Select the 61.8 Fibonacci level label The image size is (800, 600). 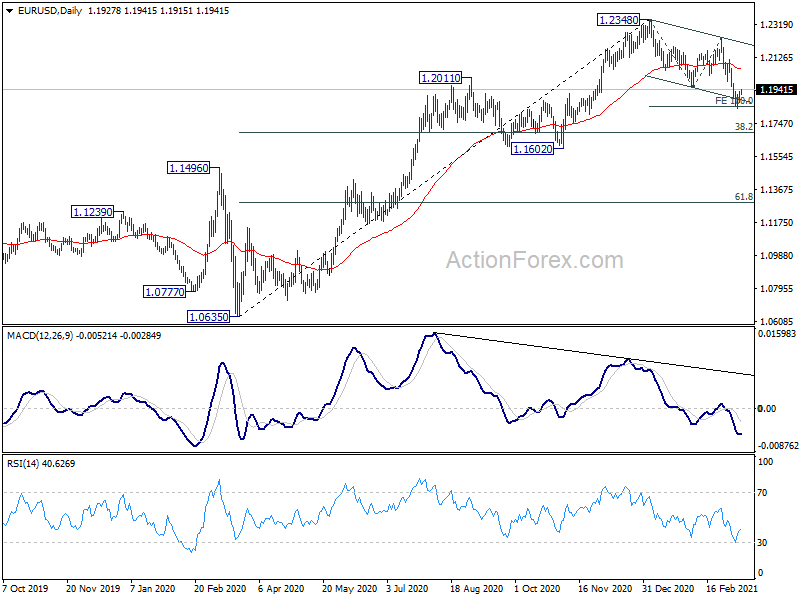point(744,196)
